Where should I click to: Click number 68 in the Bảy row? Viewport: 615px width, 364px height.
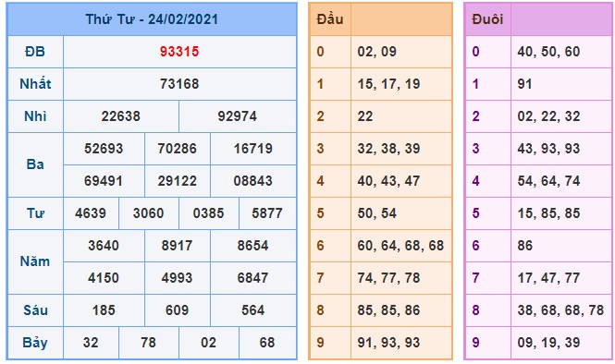pos(267,343)
